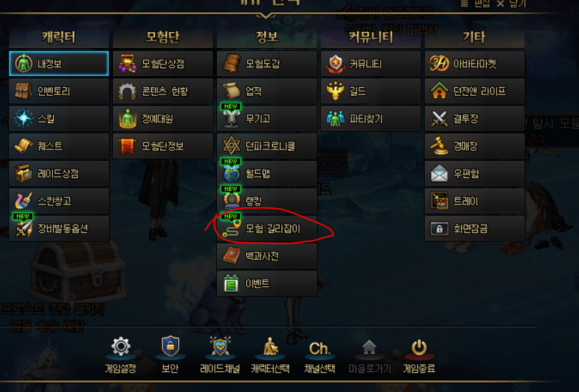Screen dimensions: 579x392
Task: Open the 이벤트 calendar entry
Action: click(x=267, y=283)
